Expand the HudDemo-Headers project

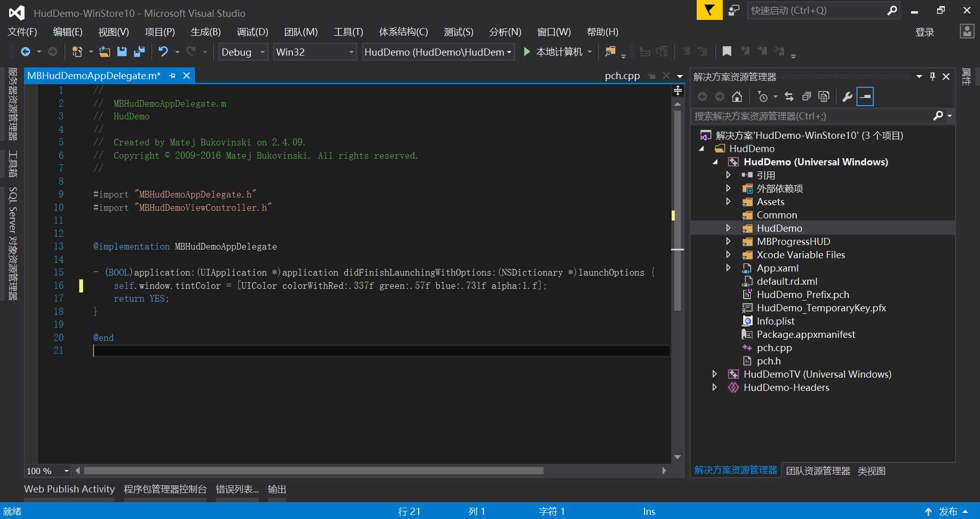(715, 387)
